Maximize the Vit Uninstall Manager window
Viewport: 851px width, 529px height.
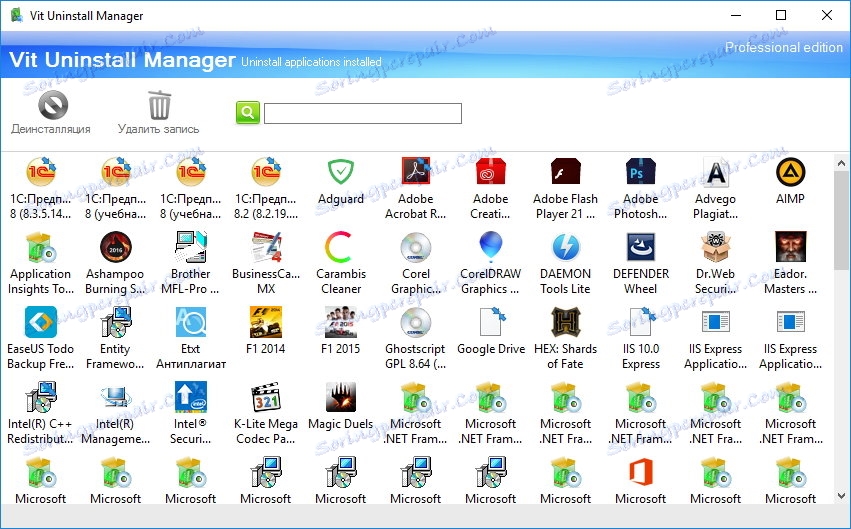click(x=780, y=15)
